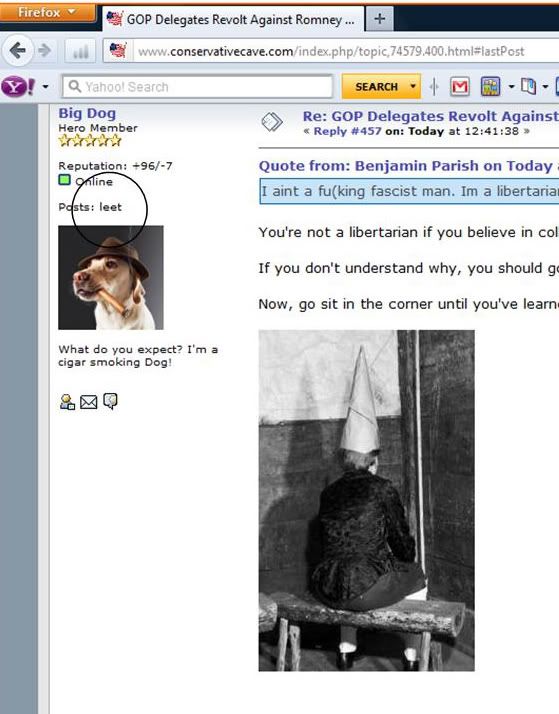Expand the Yahoo logo dropdown arrow
This screenshot has height=714, width=559.
pos(46,87)
